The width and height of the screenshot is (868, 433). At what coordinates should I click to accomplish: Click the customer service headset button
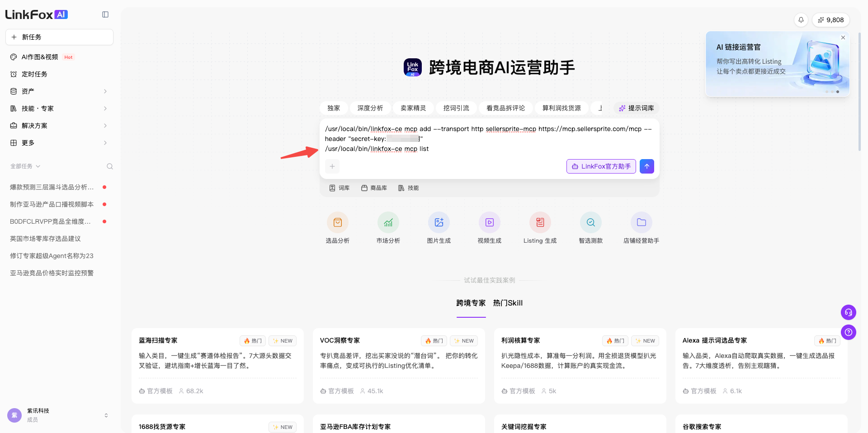tap(849, 312)
